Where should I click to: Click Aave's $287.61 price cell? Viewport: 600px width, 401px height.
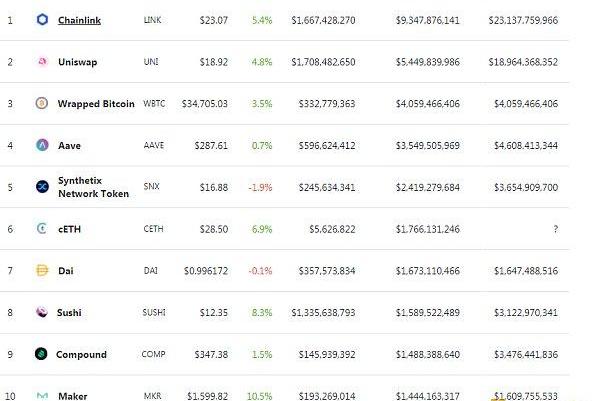(x=212, y=146)
